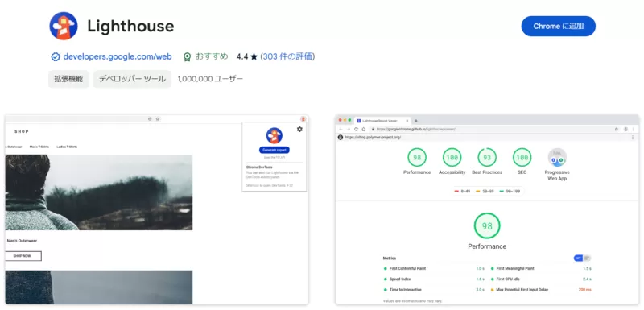The width and height of the screenshot is (644, 310).
Task: Click the 50-89 orange score legend
Action: click(485, 192)
